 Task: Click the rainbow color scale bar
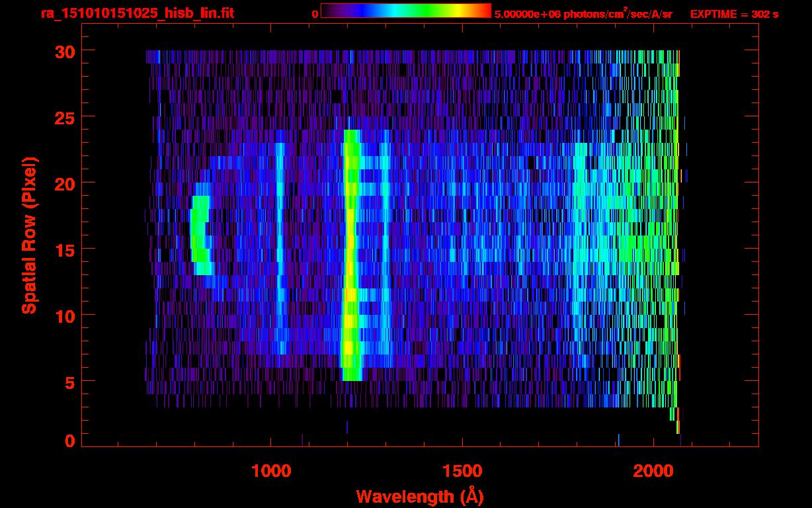tap(406, 11)
